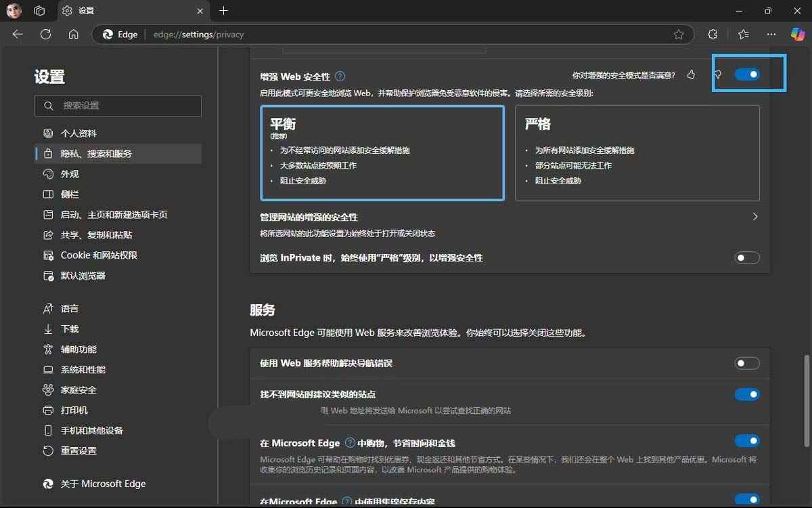812x508 pixels.
Task: Click the settings gear icon on the tab
Action: click(x=67, y=11)
